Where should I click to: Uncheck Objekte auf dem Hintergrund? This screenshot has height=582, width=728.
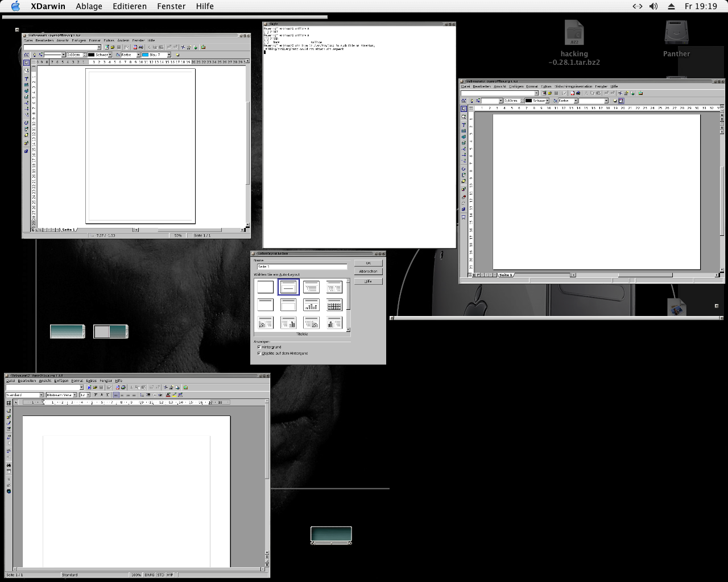pyautogui.click(x=259, y=353)
